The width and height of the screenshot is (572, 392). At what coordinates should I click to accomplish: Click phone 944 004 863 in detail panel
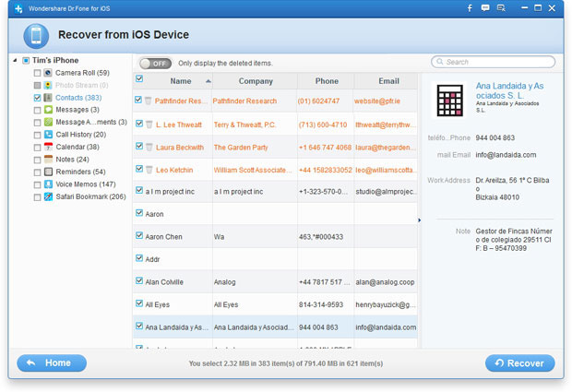[x=495, y=137]
